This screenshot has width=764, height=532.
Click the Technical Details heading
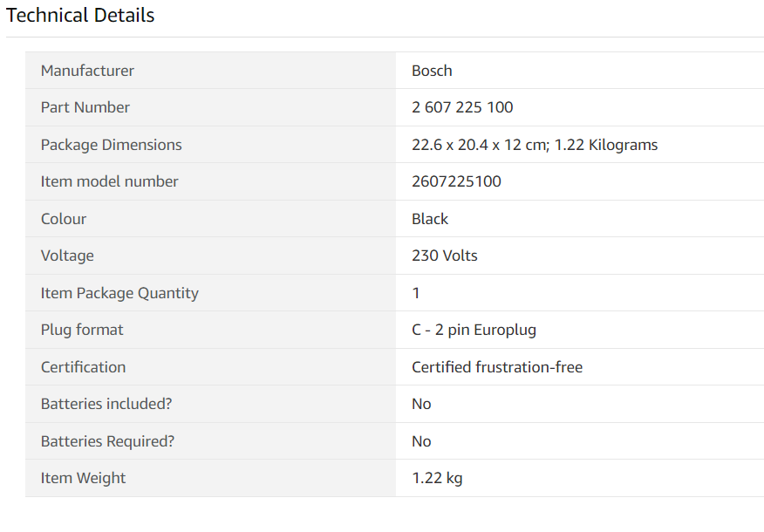click(80, 15)
